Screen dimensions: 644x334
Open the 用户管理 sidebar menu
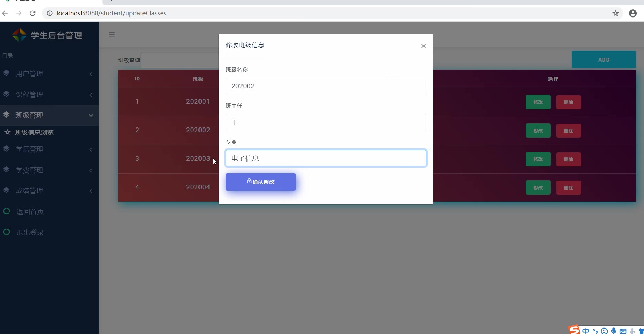[49, 74]
